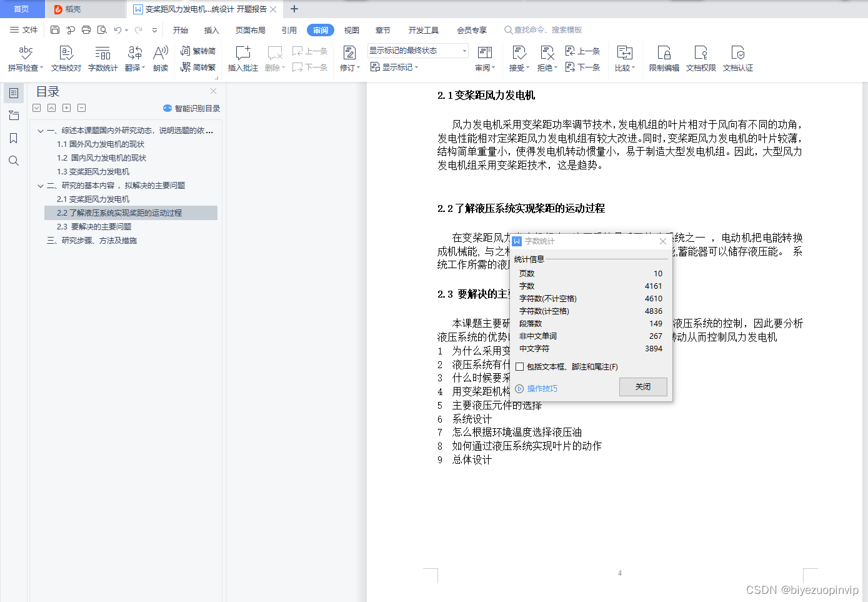
Task: Switch to the 章节 ribbon tab
Action: 383,30
